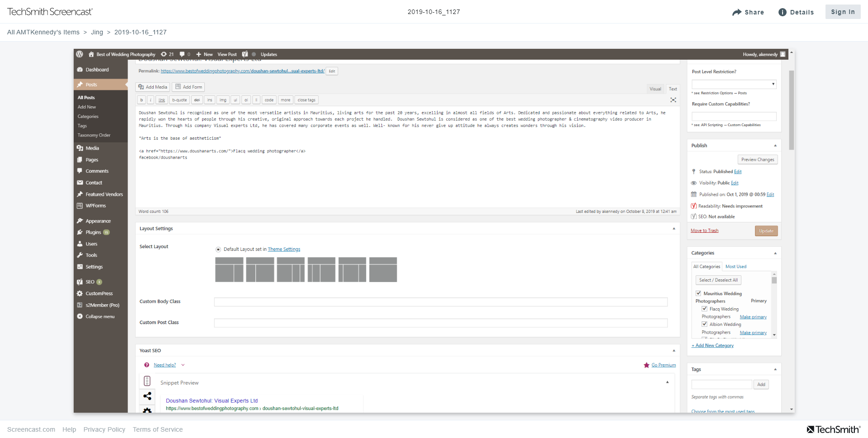Screen dimensions: 868x438
Task: Click the Collapse menu arrow icon
Action: tap(80, 316)
